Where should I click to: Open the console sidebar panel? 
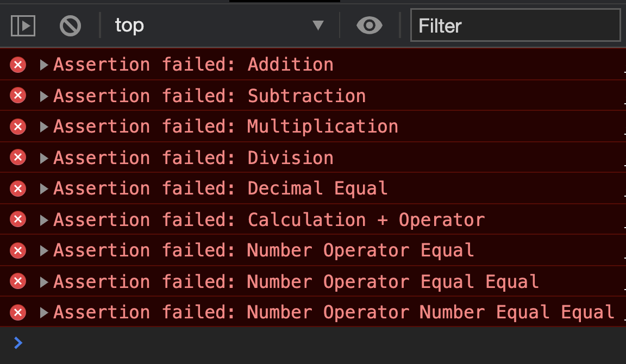23,25
